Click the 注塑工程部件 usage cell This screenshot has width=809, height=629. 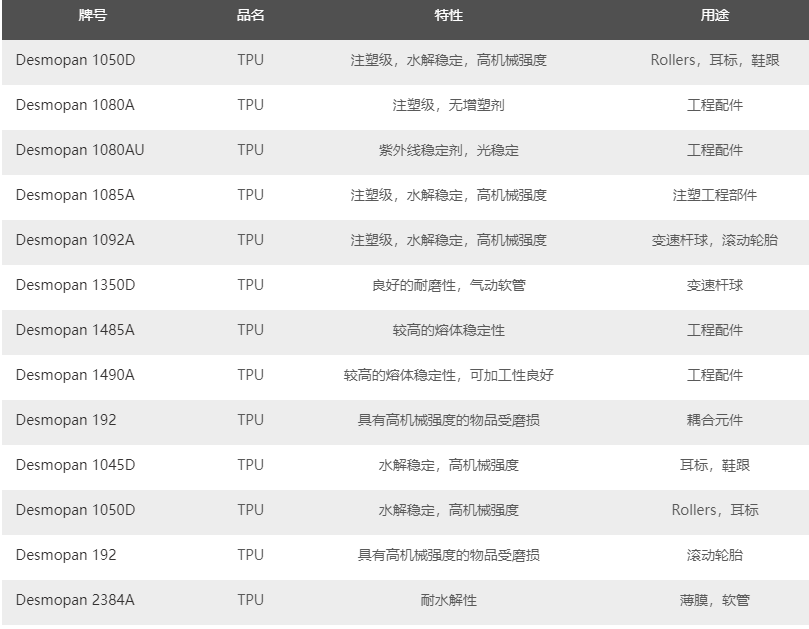coord(714,195)
